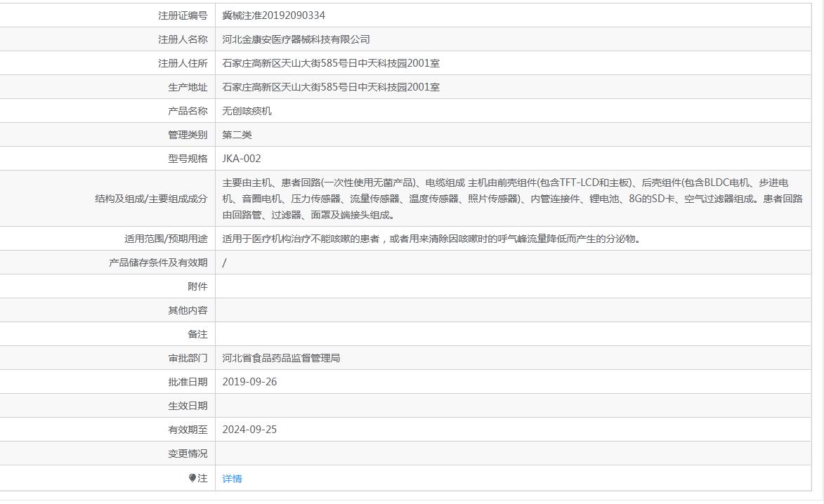
Task: Click the 产品名称 label
Action: 188,111
